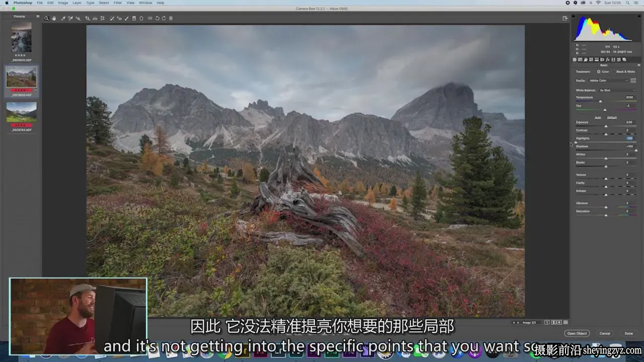Switch to the Tone Curve panel tab
The image size is (644, 362).
[580, 60]
